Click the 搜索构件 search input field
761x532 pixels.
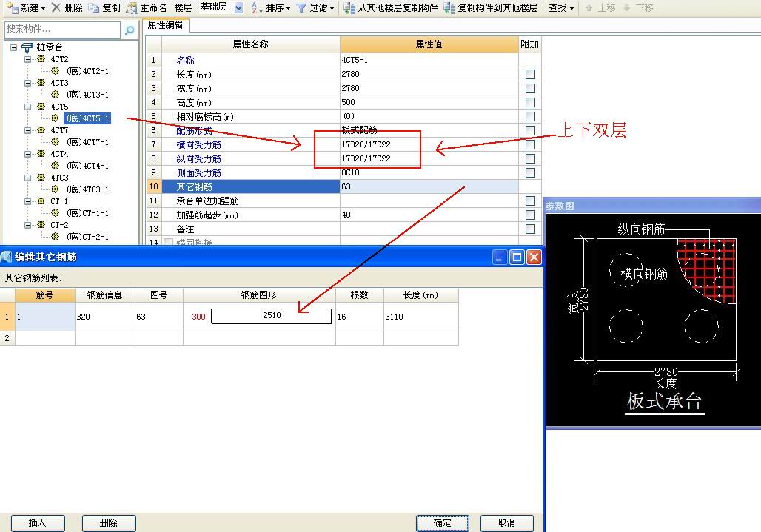(x=62, y=30)
